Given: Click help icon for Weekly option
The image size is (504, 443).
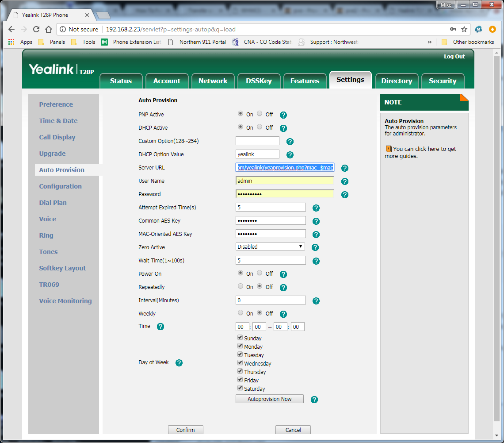Looking at the screenshot, I should (283, 314).
